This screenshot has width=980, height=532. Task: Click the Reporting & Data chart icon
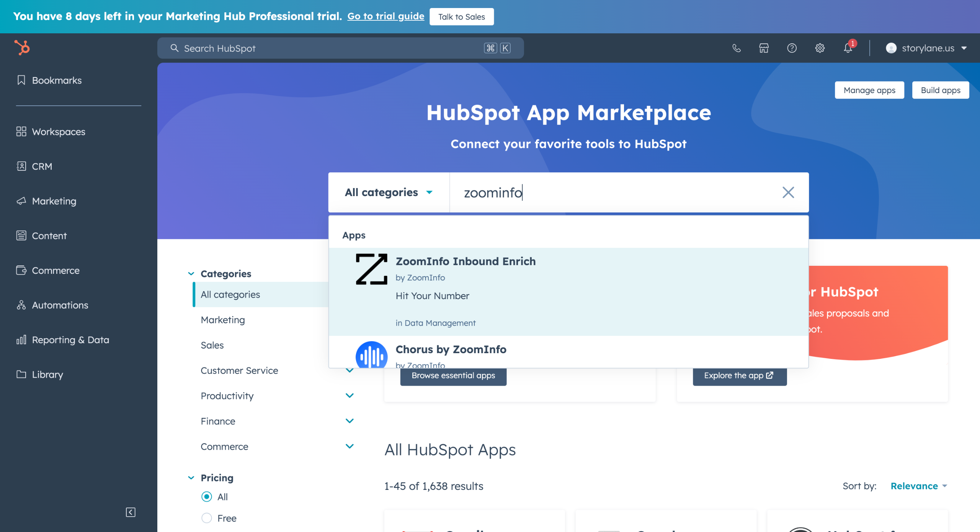pos(21,339)
